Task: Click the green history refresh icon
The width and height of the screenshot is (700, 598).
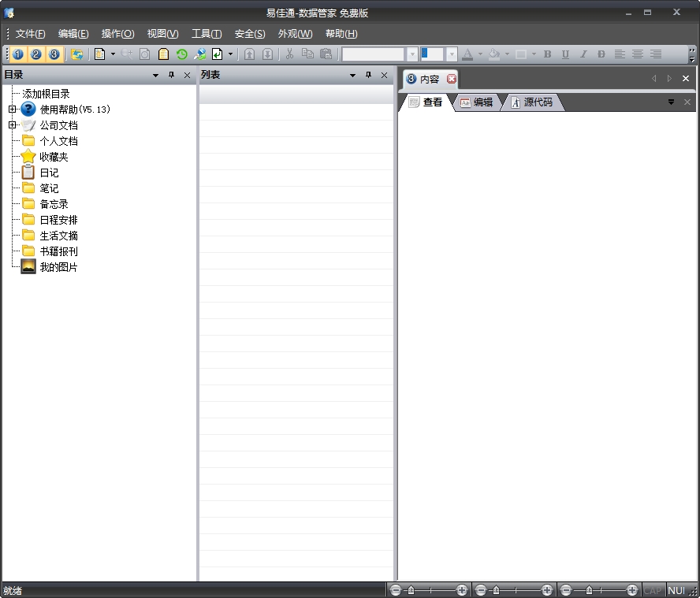Action: (181, 54)
